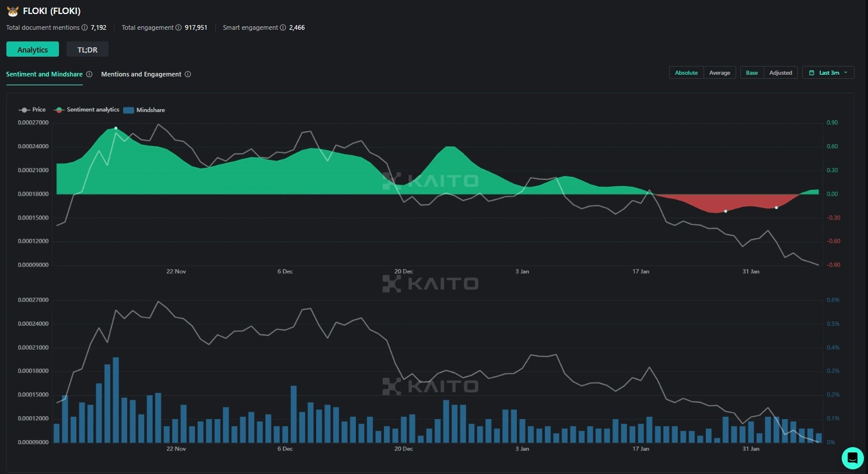Click the chevron arrow on Last 3m
This screenshot has width=868, height=474.
[x=845, y=73]
